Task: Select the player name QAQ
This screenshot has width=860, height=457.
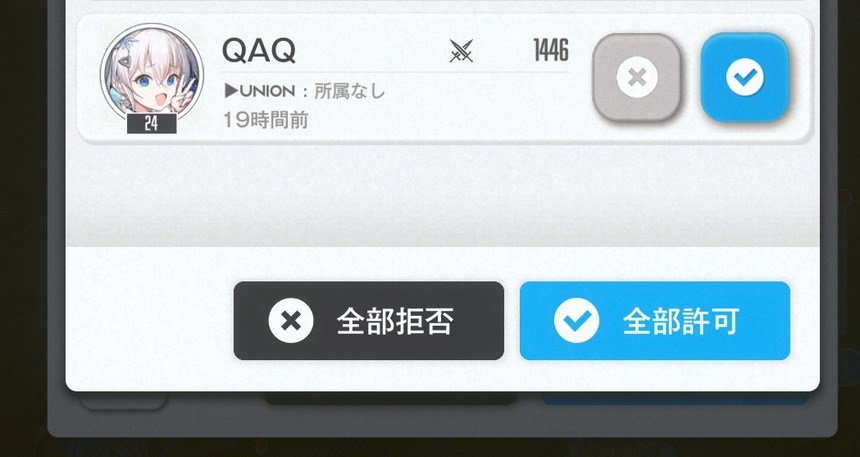Action: click(259, 51)
